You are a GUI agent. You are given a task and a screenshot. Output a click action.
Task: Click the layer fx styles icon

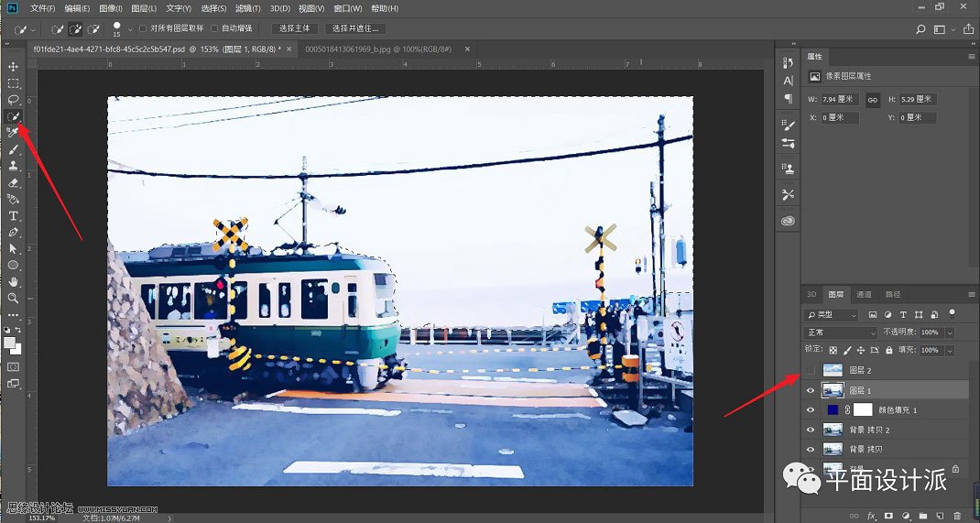pos(871,516)
